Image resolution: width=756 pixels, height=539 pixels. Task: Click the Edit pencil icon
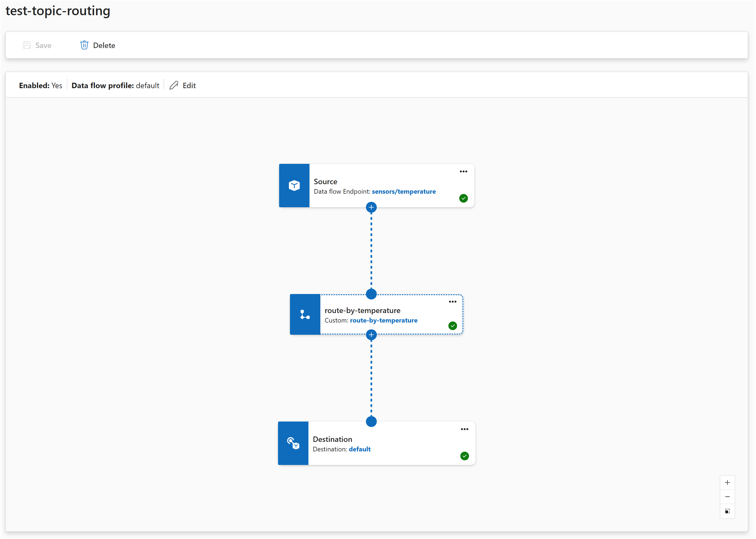click(x=173, y=85)
